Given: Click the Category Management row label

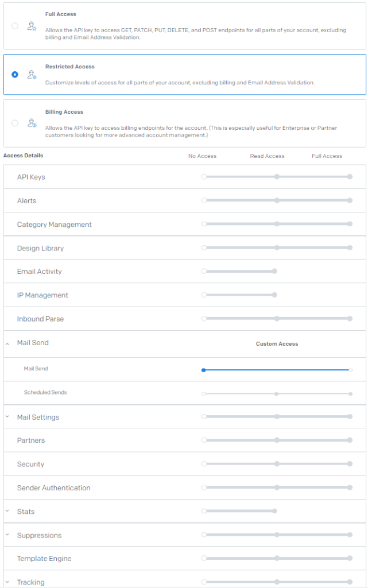Looking at the screenshot, I should point(55,225).
